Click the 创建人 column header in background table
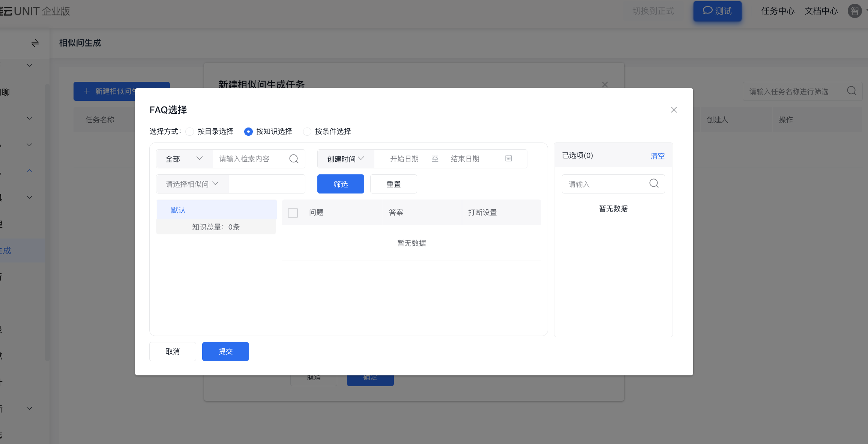Screen dimensions: 868x444 pyautogui.click(x=717, y=120)
